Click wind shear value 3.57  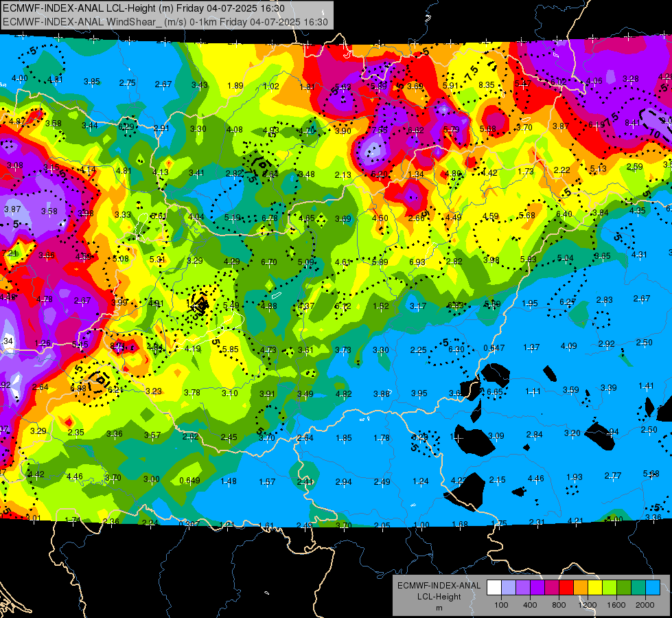[152, 435]
